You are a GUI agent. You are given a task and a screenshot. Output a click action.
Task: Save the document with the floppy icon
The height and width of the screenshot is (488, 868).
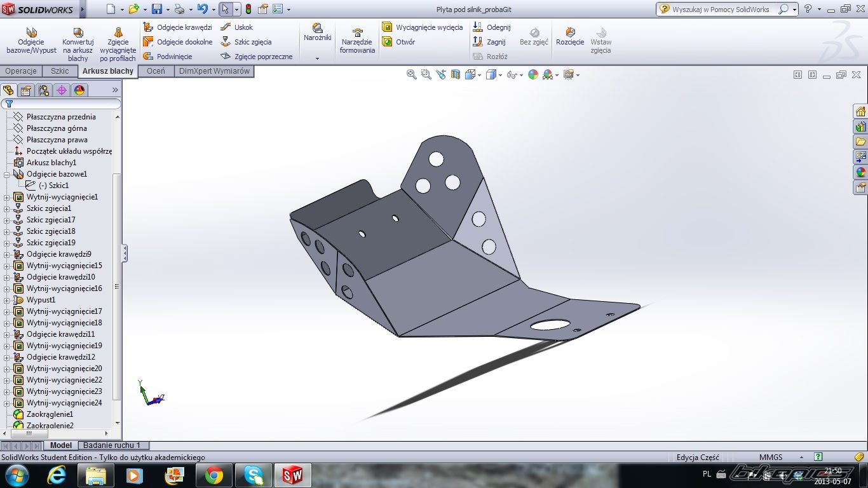(157, 9)
